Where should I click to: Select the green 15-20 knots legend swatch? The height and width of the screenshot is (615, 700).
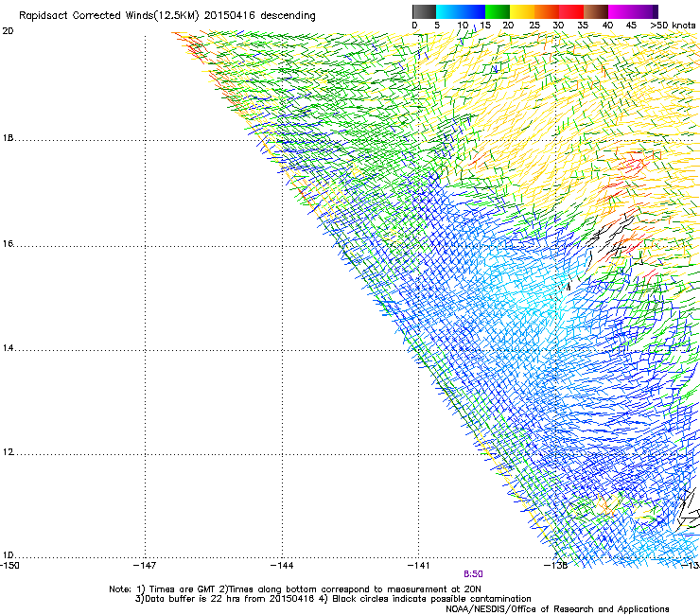click(498, 11)
